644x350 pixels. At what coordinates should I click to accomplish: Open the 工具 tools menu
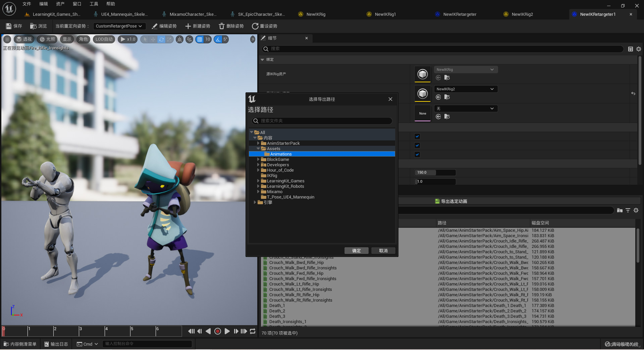pos(94,4)
